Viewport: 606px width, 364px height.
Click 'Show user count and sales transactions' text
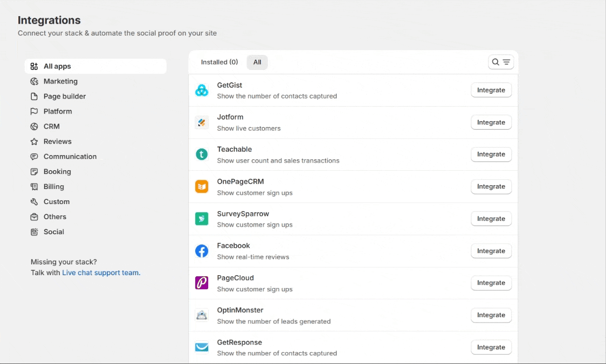click(x=278, y=160)
